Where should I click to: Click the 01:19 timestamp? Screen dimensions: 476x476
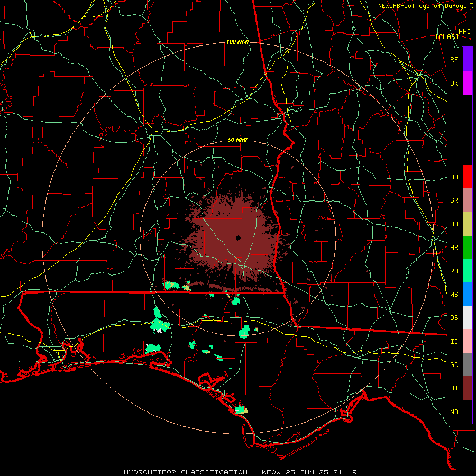click(344, 472)
